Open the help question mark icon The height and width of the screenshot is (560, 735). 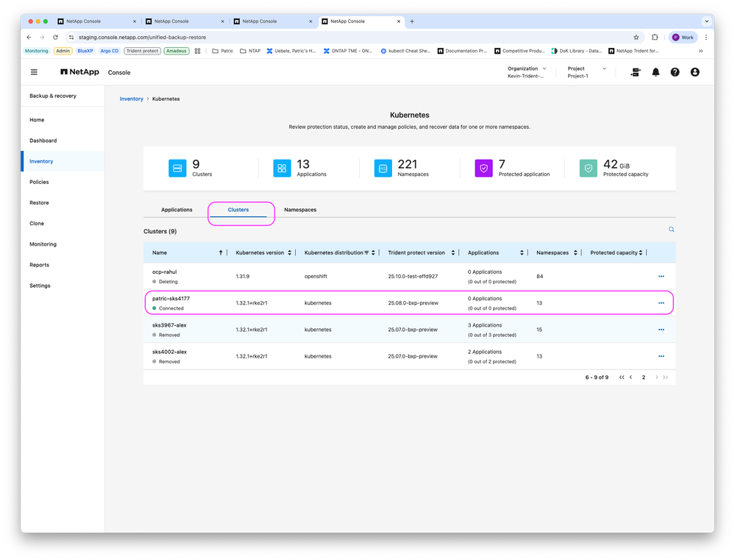click(x=675, y=72)
